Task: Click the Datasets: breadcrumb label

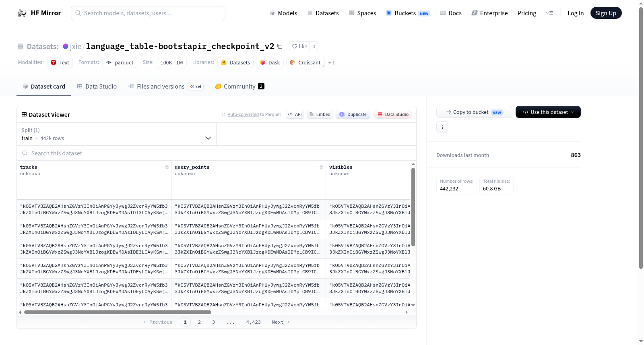Action: (43, 47)
